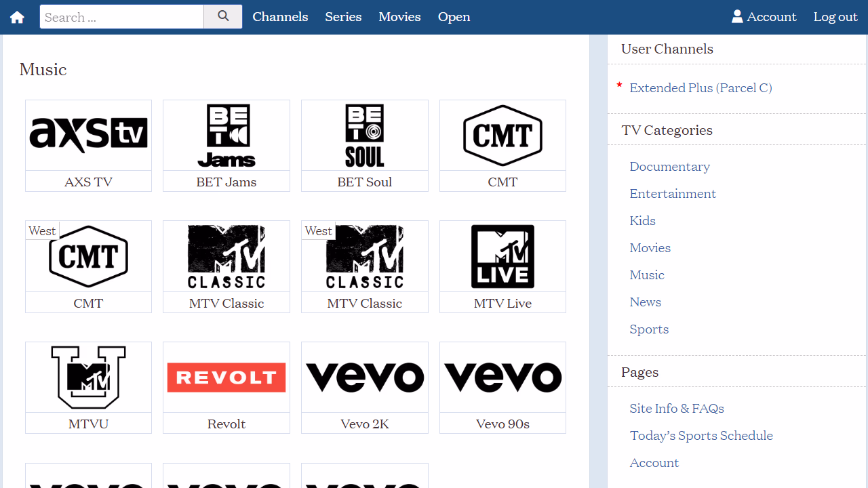
Task: Log out using the top-right link
Action: tap(835, 17)
